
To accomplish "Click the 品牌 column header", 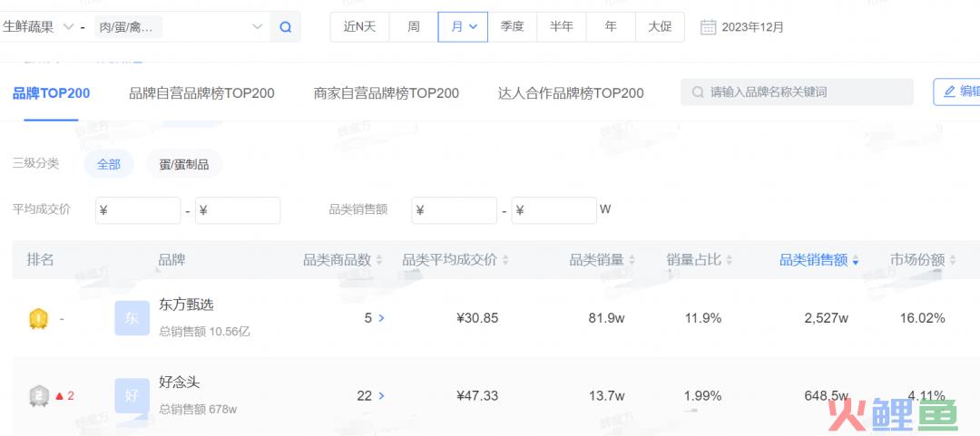I will (x=171, y=260).
